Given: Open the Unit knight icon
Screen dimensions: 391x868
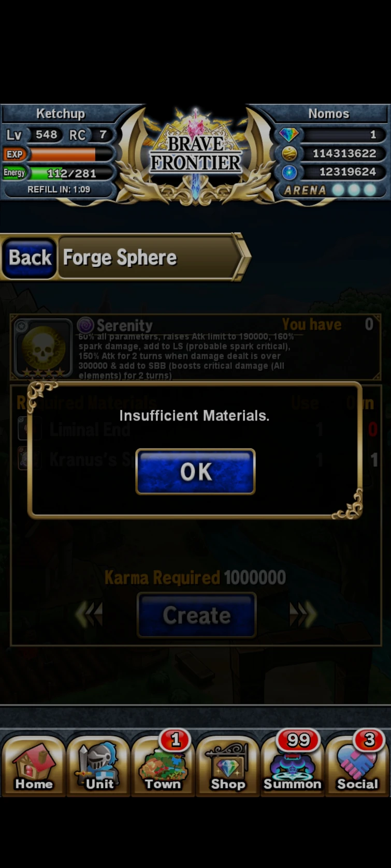Looking at the screenshot, I should tap(98, 765).
